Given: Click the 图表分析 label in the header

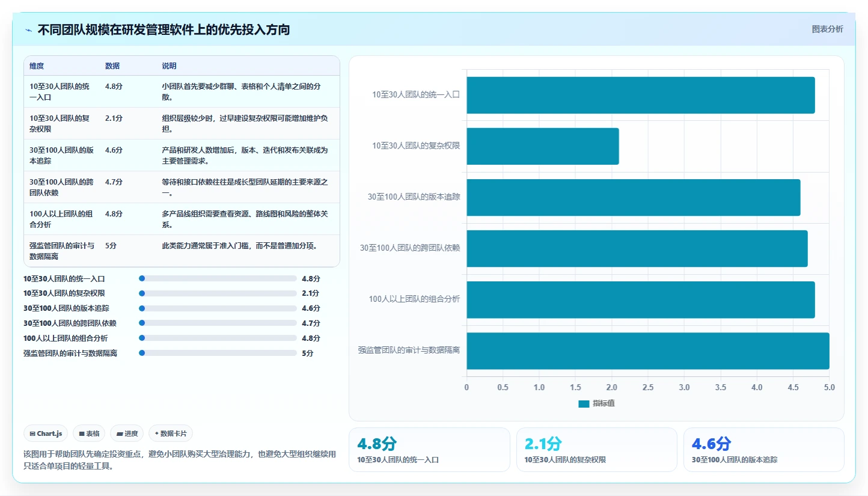Looking at the screenshot, I should click(x=827, y=29).
